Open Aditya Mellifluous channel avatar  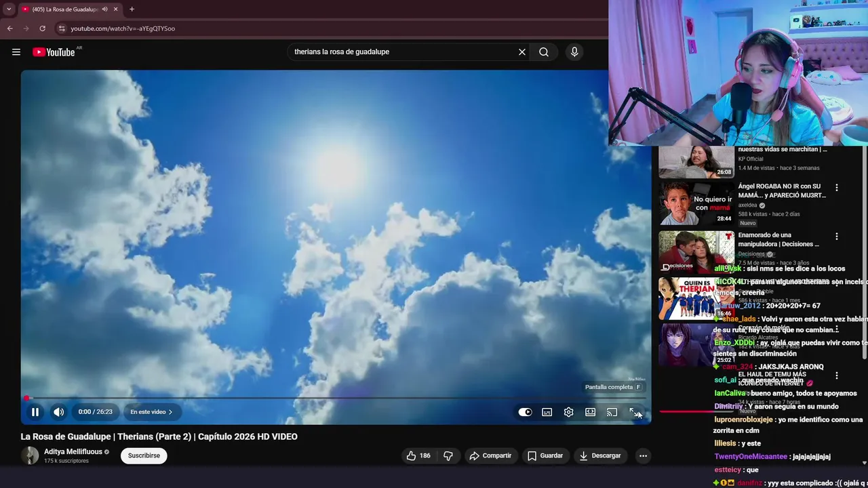30,455
